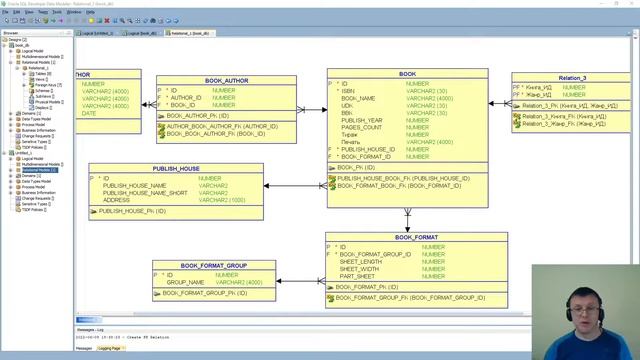Click the binoculars find toolbar icon

click(x=153, y=20)
